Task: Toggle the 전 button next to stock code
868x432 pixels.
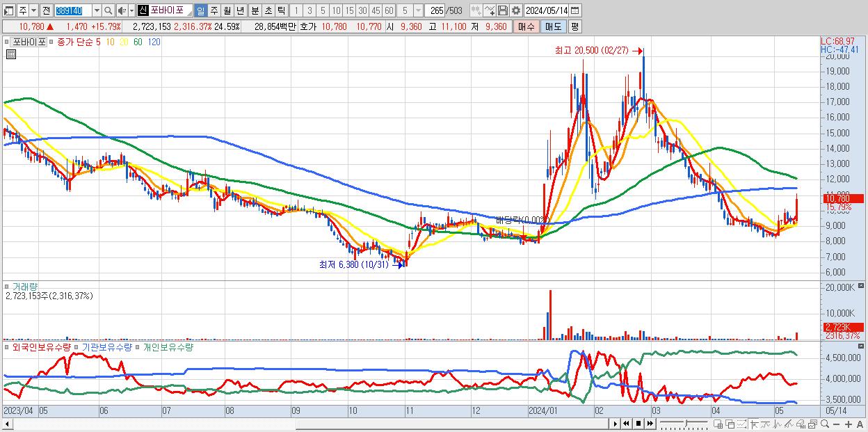Action: click(46, 10)
